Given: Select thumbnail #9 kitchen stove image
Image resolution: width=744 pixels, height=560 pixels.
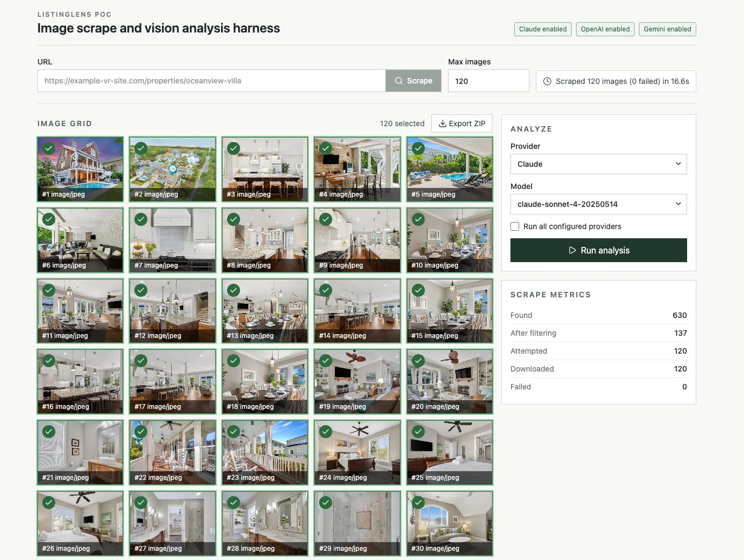Looking at the screenshot, I should click(357, 240).
